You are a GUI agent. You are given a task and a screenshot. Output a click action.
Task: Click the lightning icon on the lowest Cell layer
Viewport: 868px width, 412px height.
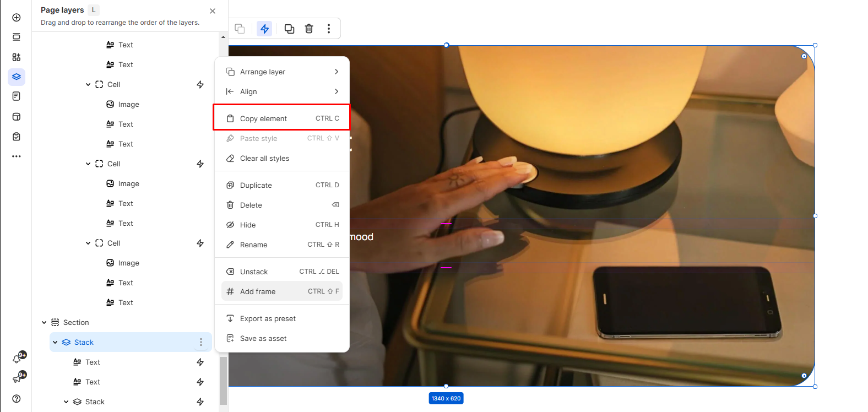click(x=200, y=243)
